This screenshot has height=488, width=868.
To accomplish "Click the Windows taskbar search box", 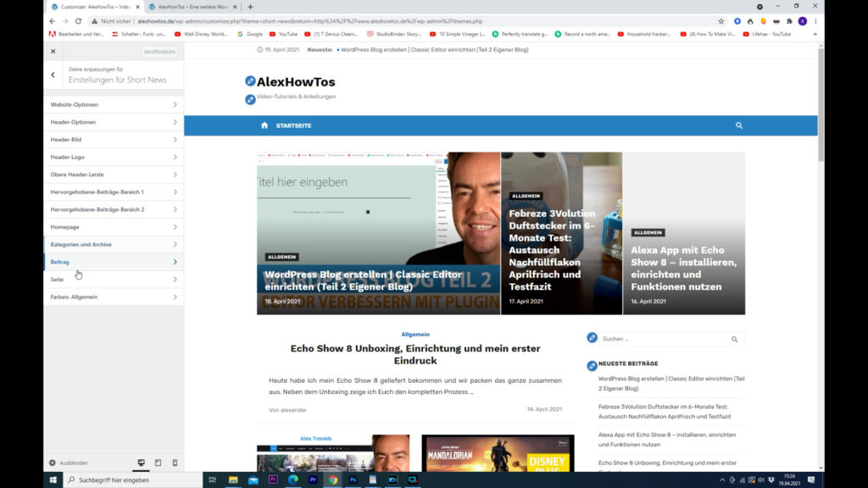I will tap(133, 480).
